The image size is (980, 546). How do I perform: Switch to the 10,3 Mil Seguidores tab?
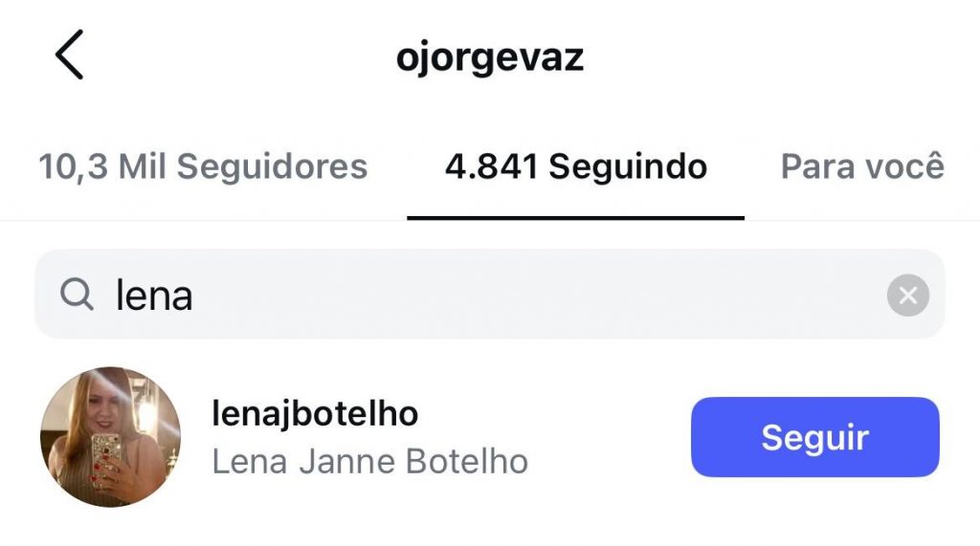pos(203,166)
